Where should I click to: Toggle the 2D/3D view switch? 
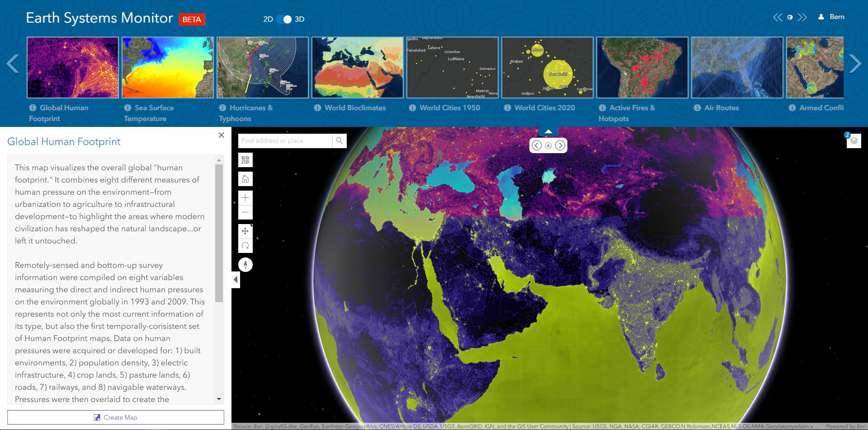[284, 19]
